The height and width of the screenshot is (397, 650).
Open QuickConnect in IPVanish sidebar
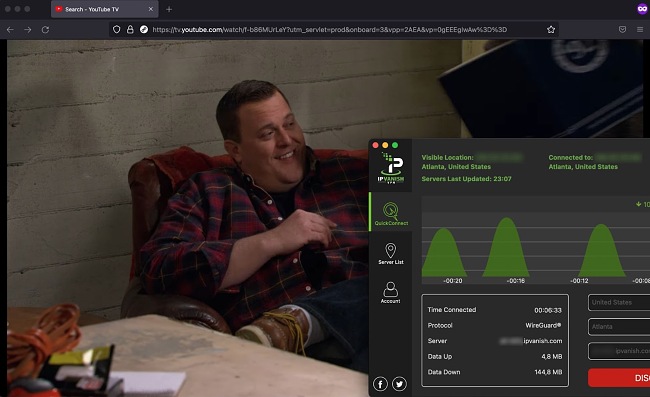coord(391,213)
